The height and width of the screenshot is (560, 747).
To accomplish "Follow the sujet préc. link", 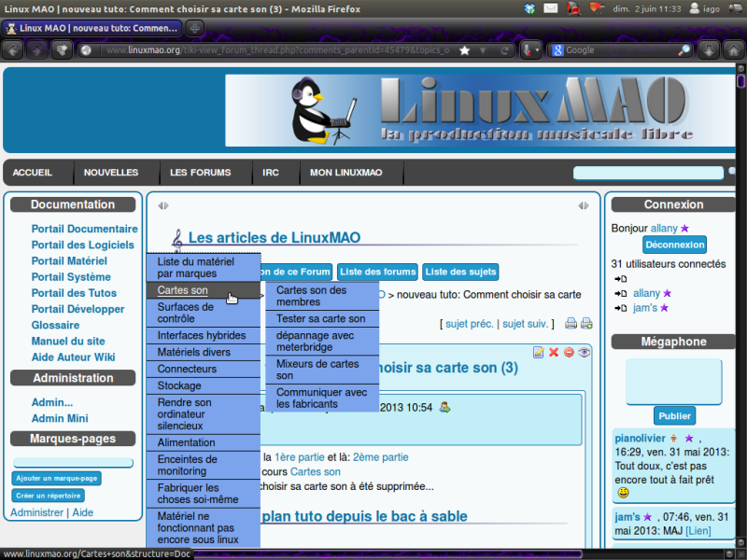I will point(470,324).
